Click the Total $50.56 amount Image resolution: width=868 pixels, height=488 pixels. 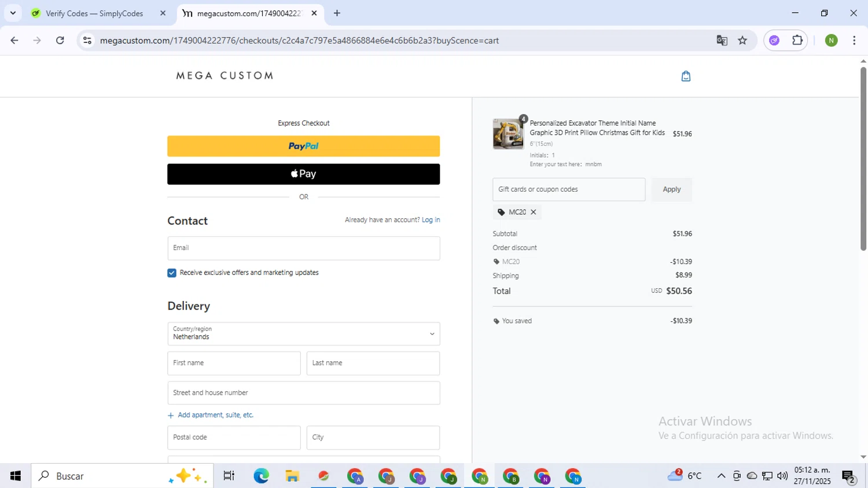tap(679, 291)
